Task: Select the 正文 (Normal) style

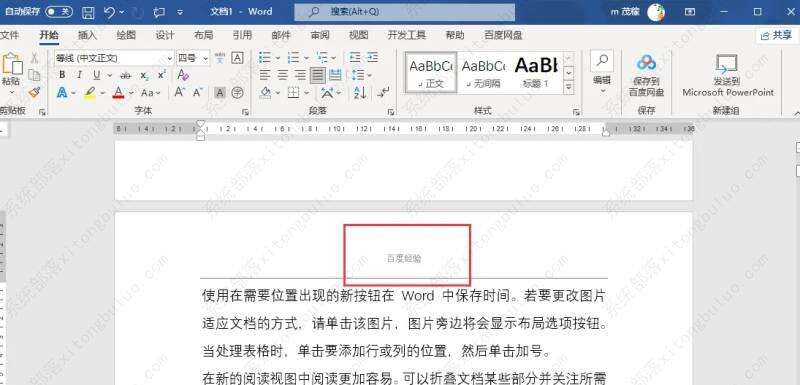Action: [431, 72]
